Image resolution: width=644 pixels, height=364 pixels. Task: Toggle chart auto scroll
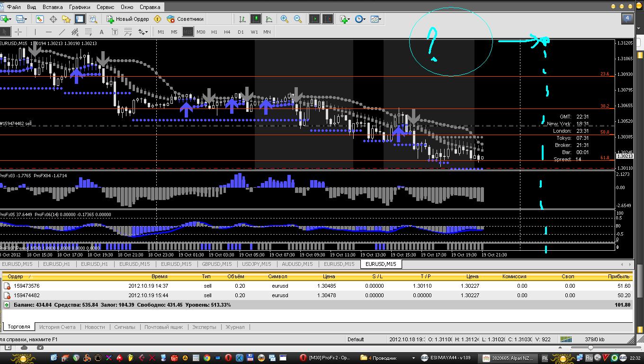coord(314,19)
